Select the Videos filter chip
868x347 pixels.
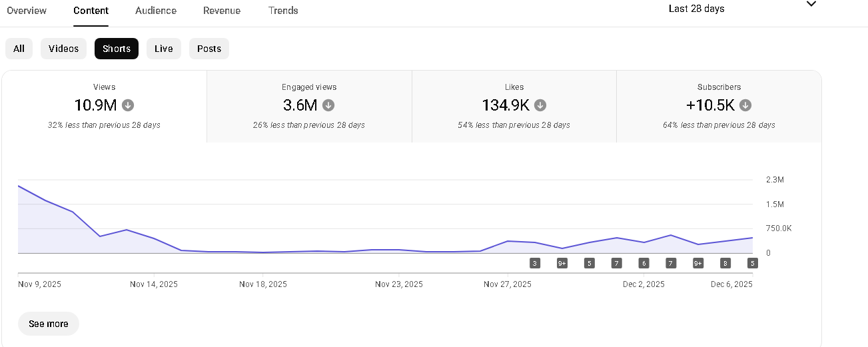pos(63,49)
